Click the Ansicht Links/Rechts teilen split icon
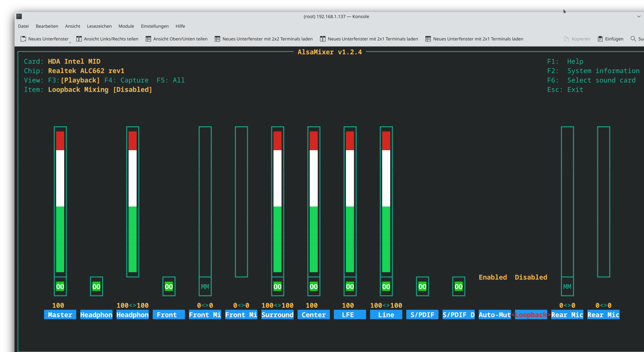Viewport: 644px width, 352px height. (x=79, y=39)
